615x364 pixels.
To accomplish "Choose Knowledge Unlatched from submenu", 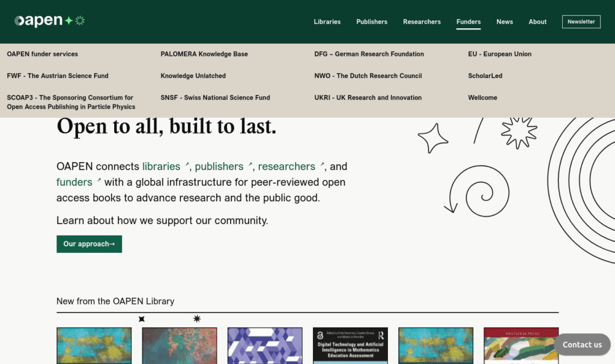I will click(193, 76).
